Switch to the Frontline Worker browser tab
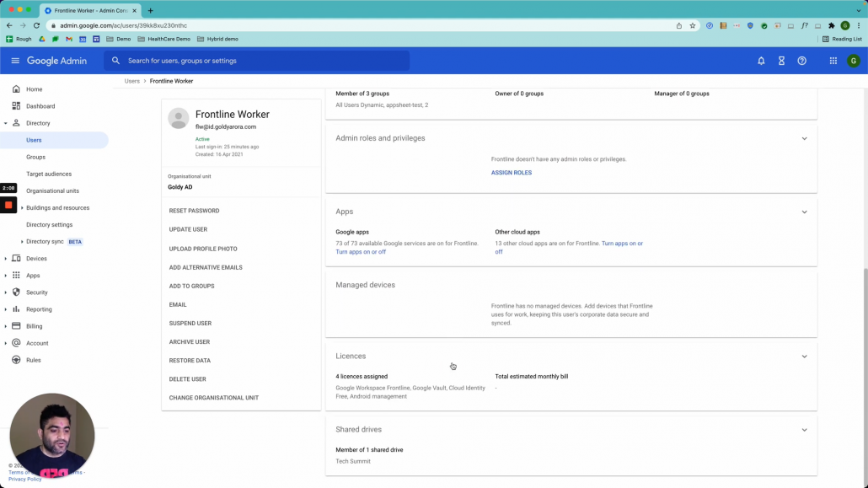This screenshot has height=488, width=868. click(90, 10)
